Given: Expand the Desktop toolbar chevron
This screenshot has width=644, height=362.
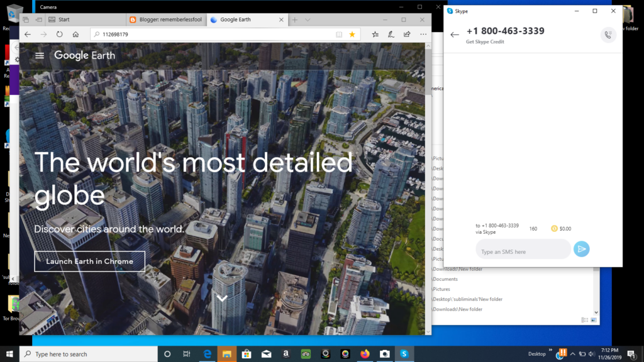Looking at the screenshot, I should (x=550, y=350).
